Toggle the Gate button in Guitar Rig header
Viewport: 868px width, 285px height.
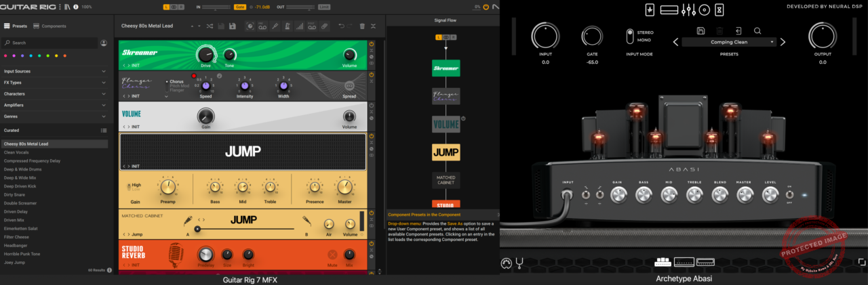pos(239,7)
